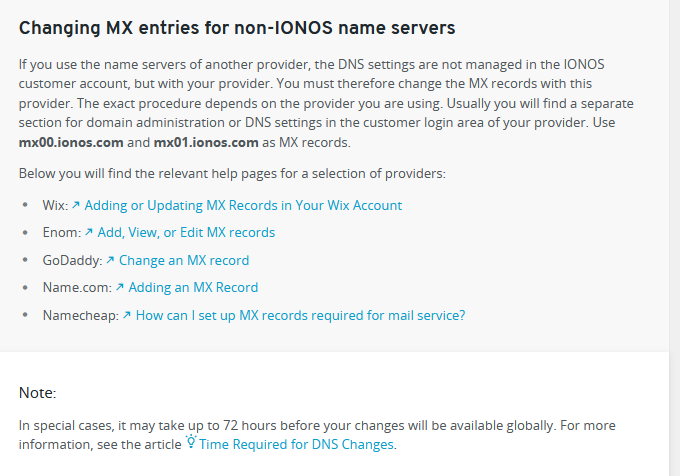Click the external-link arrow icon beside Namecheap

[127, 315]
